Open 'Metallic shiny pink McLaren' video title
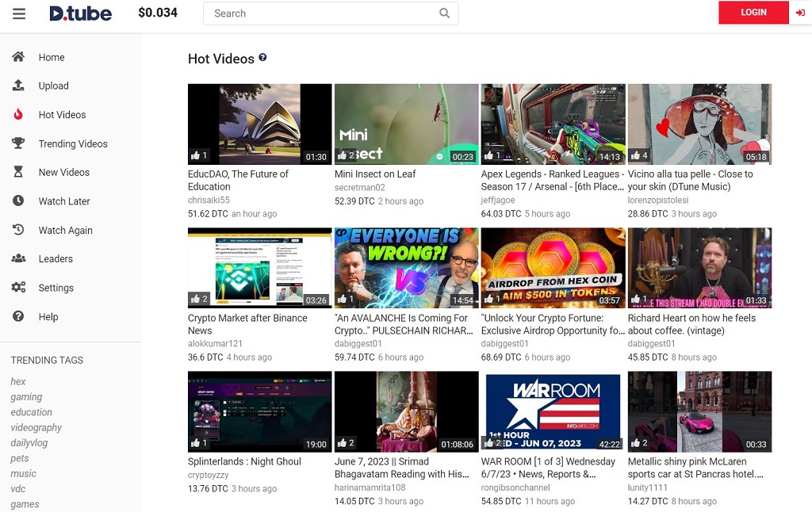 click(695, 468)
